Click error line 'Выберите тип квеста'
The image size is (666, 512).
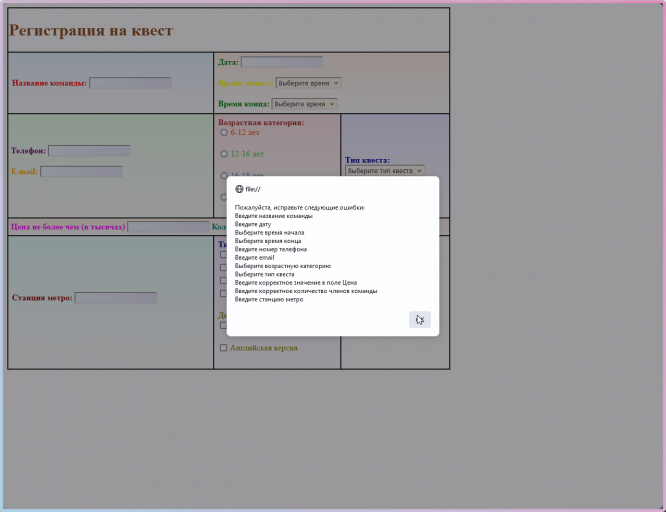[x=264, y=274]
